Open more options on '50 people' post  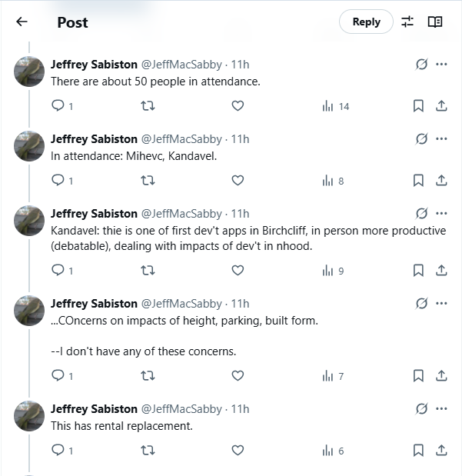[441, 65]
